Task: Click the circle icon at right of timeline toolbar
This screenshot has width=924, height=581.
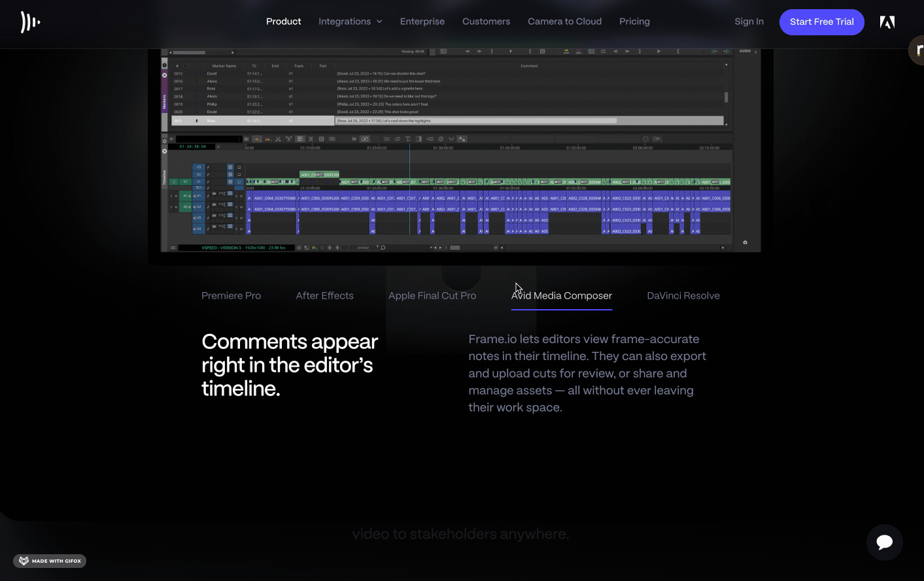Action: 645,139
